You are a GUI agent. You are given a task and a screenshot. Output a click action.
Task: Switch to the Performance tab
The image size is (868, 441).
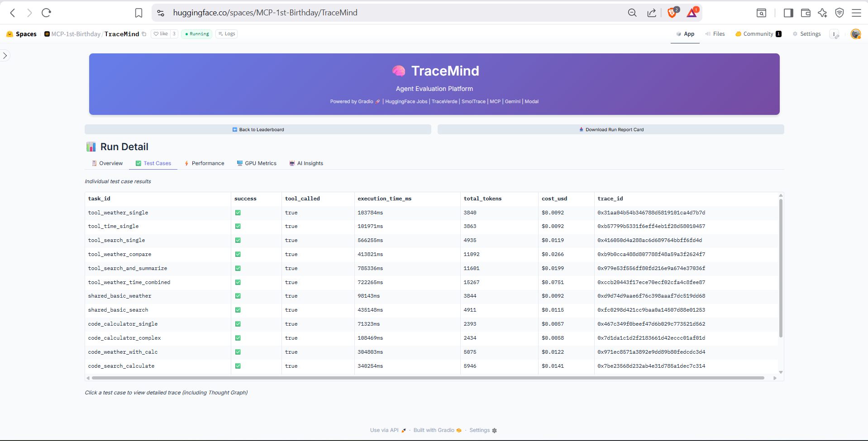[204, 163]
